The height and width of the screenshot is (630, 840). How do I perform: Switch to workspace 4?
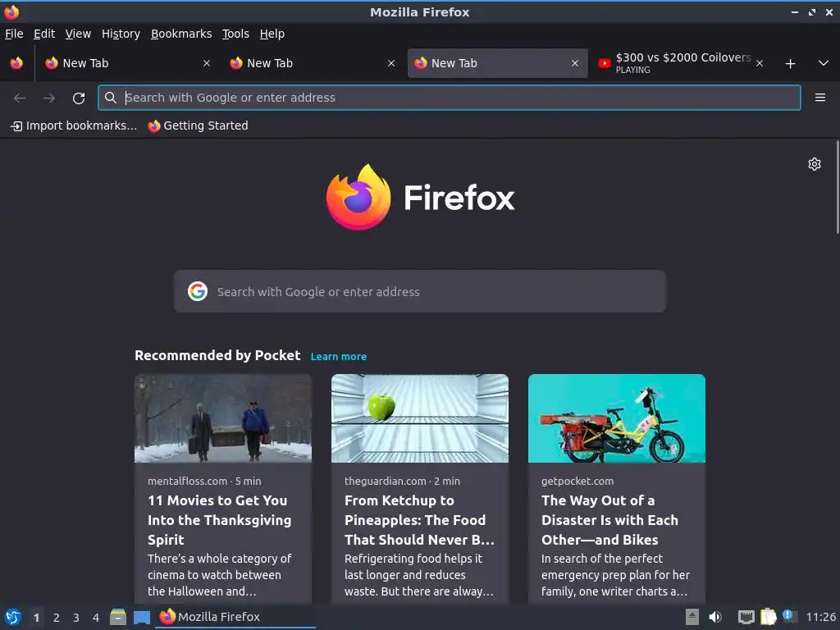96,618
